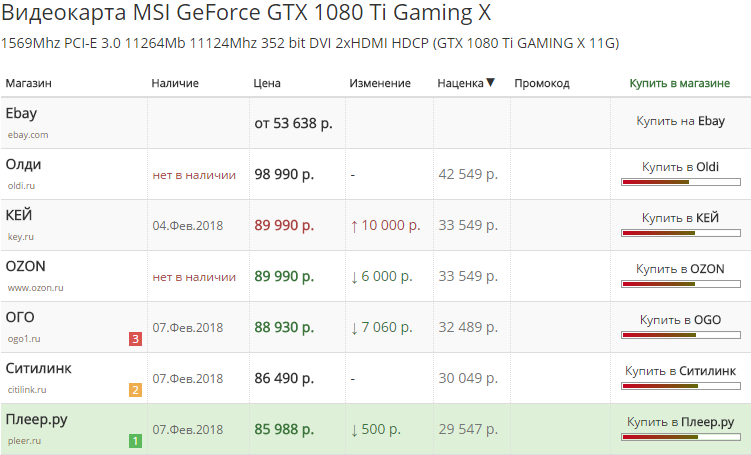Click the markup 42 549 р.
This screenshot has width=751, height=455.
click(468, 174)
